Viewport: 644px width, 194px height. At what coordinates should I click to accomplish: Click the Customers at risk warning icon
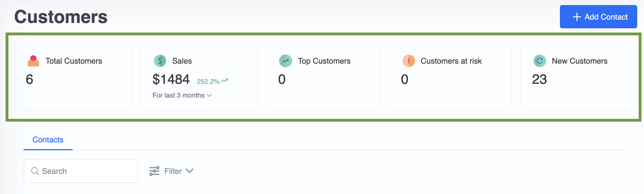point(409,61)
